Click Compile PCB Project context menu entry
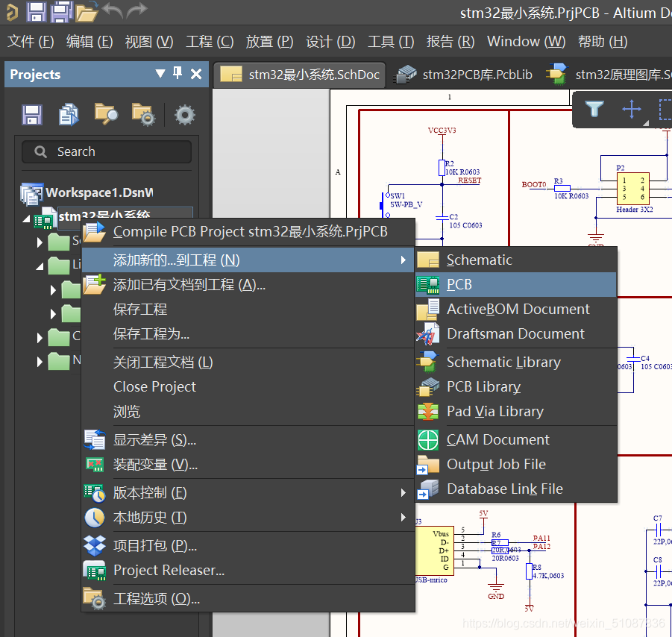 point(250,231)
